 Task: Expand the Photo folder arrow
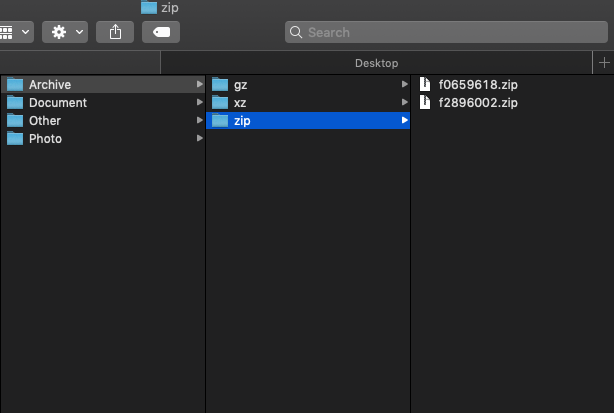[x=200, y=138]
